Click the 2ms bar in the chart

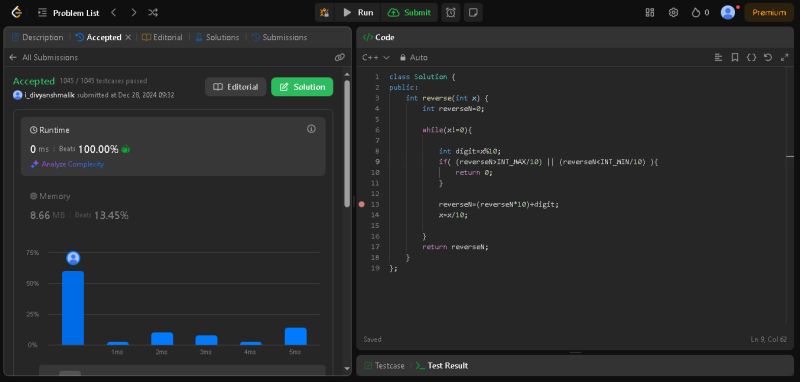click(x=162, y=339)
